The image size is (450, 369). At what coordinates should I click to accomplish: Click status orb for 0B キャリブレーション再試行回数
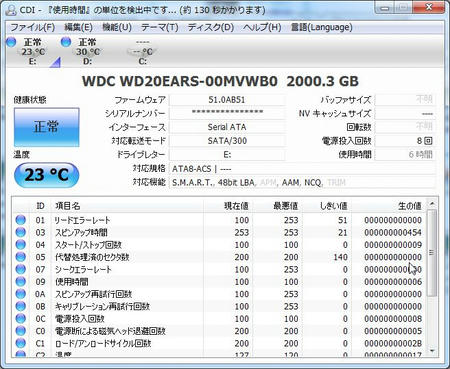pyautogui.click(x=21, y=306)
